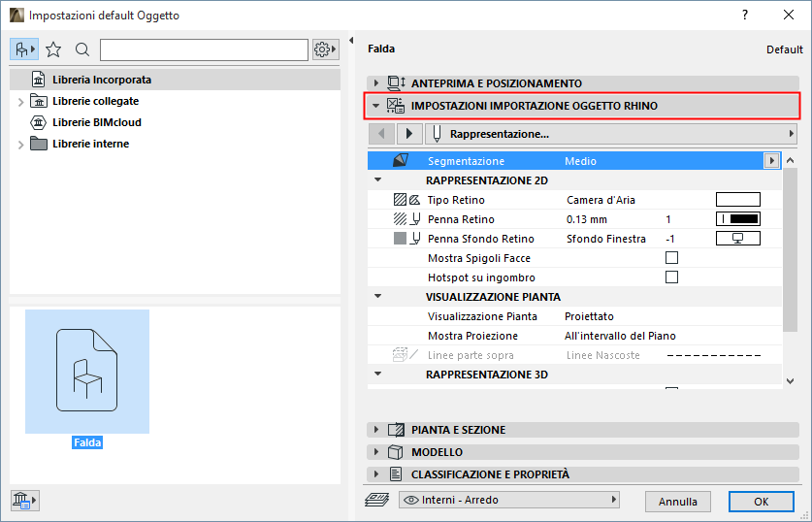The height and width of the screenshot is (522, 812).
Task: Click the Rhino import settings icon
Action: (x=396, y=106)
